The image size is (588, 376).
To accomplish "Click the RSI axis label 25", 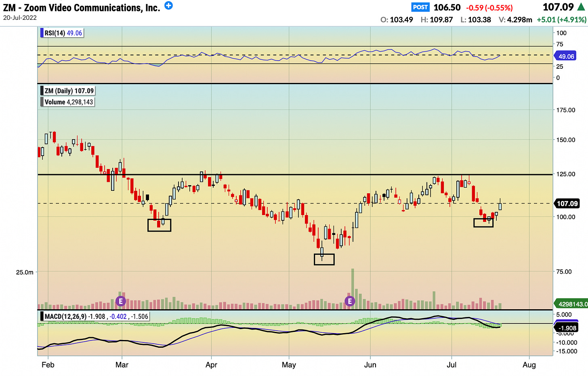I will [559, 66].
